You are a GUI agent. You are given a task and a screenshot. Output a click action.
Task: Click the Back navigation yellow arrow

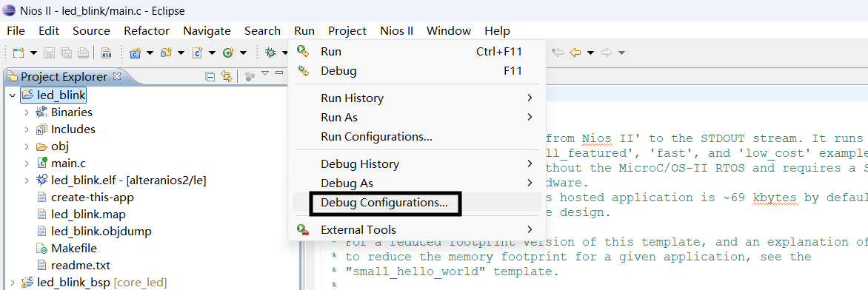click(x=575, y=53)
